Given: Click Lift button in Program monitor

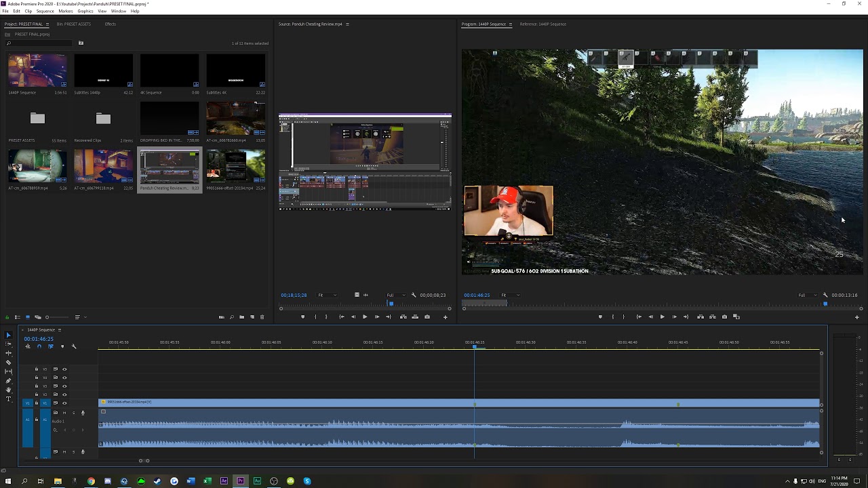Looking at the screenshot, I should pyautogui.click(x=700, y=317).
